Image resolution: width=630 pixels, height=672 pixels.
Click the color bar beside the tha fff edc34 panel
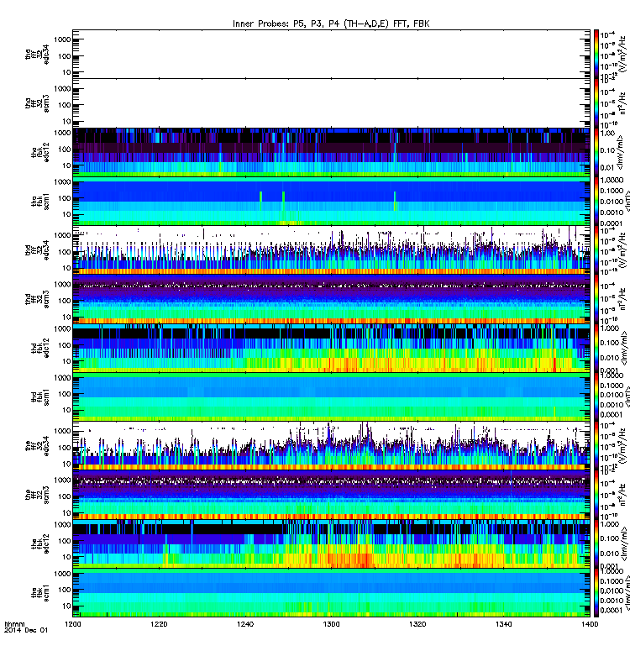tap(596, 54)
